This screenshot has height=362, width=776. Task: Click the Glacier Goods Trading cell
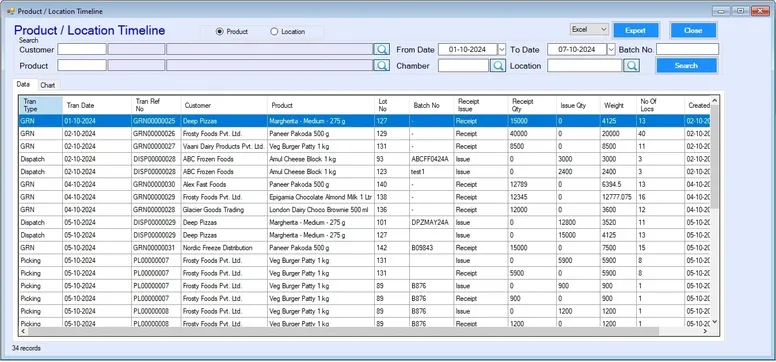224,210
